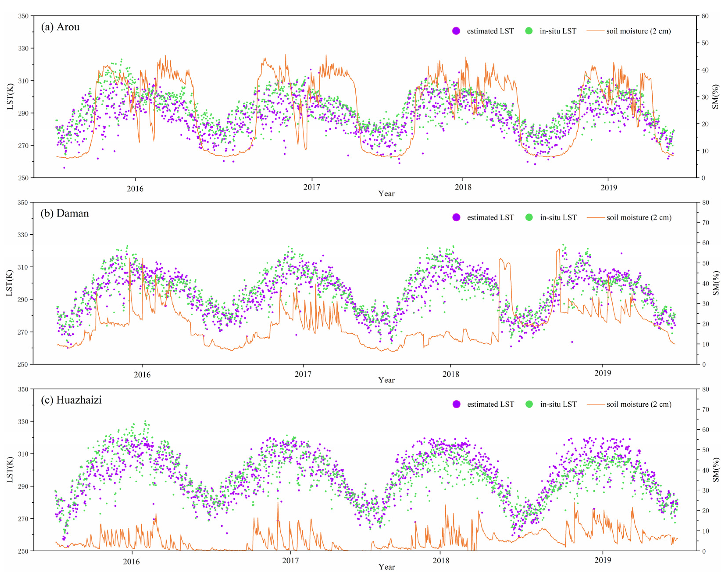
Task: Click 'soil moisture (2 cm)' text in Huazhaizi legend
Action: (639, 404)
